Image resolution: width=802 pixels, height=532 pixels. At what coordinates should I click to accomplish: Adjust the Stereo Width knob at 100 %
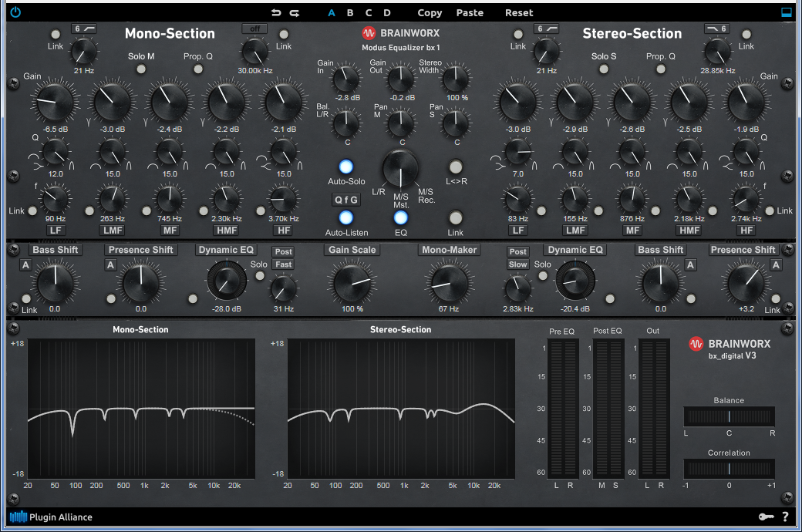tap(456, 79)
